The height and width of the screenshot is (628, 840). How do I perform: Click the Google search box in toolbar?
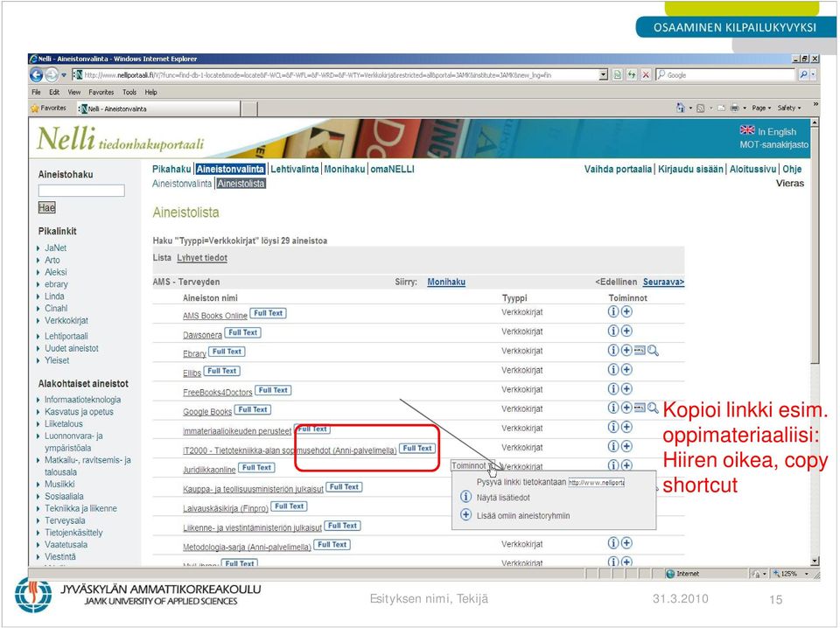(x=726, y=75)
